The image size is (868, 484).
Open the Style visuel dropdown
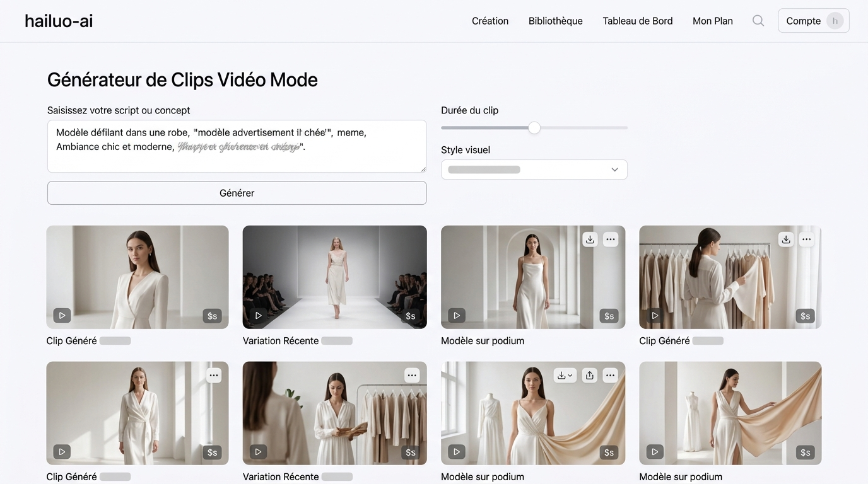click(534, 170)
